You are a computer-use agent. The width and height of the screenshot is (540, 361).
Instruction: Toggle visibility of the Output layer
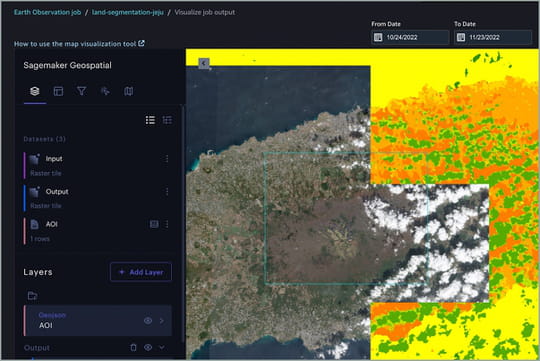[148, 348]
